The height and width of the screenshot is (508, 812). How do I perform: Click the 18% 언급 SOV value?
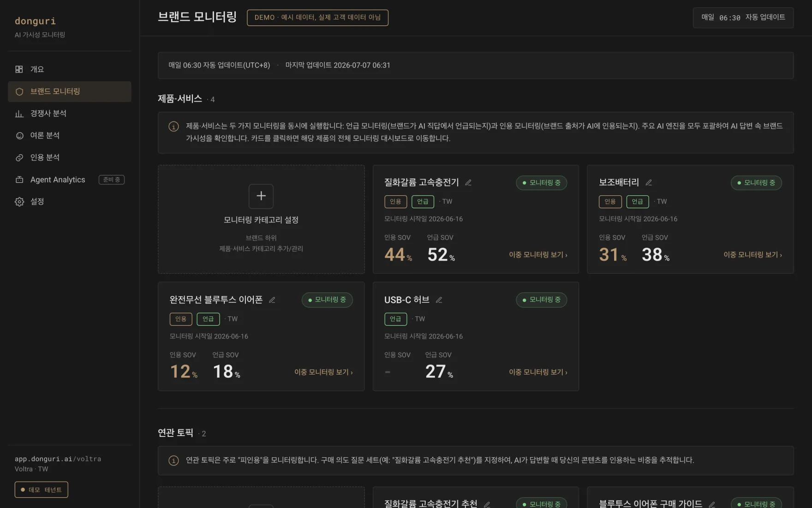coord(227,372)
